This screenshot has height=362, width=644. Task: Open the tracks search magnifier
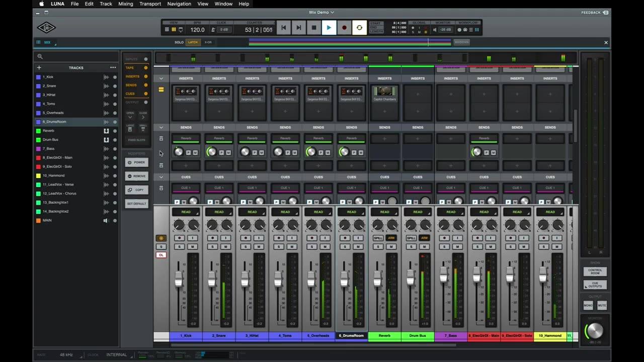point(40,57)
